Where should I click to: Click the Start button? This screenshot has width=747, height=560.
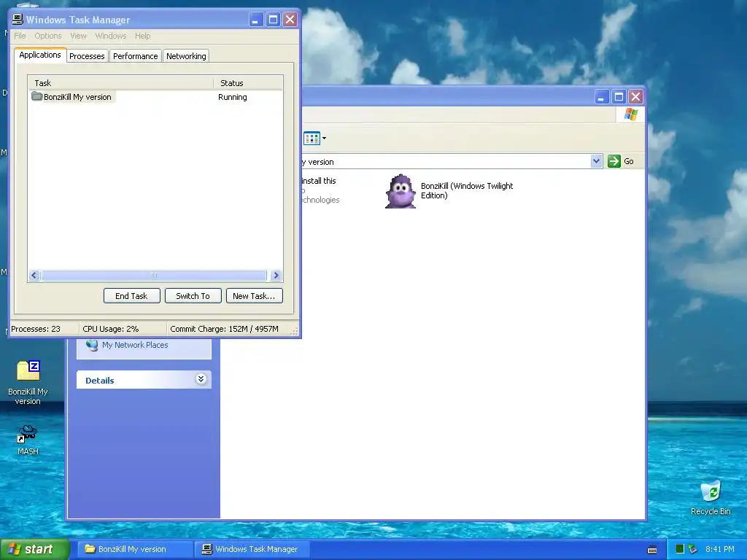tap(34, 549)
